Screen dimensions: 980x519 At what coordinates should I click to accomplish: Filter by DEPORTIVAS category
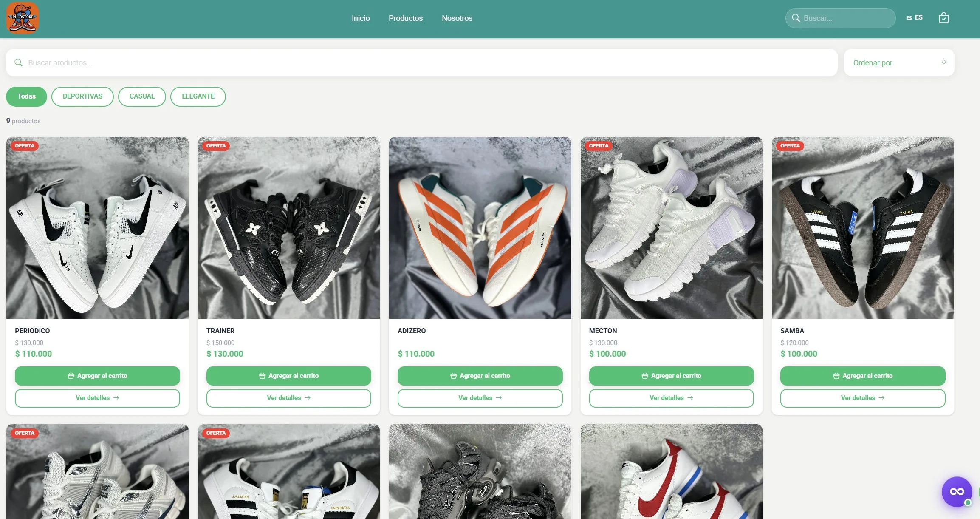pos(82,96)
